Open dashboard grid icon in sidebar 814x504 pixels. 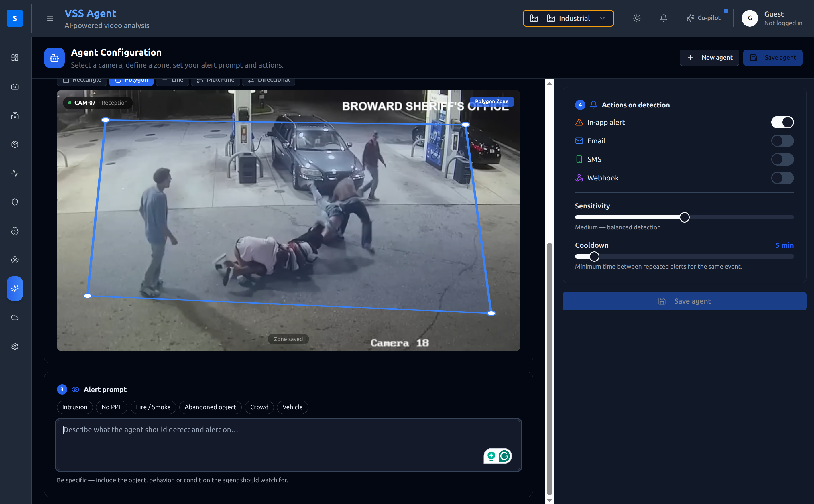pyautogui.click(x=15, y=58)
